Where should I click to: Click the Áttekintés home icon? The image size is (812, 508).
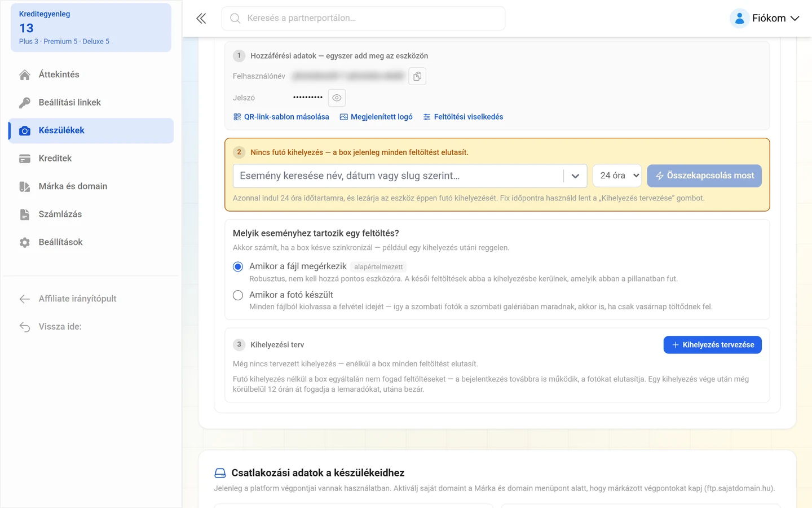point(25,75)
